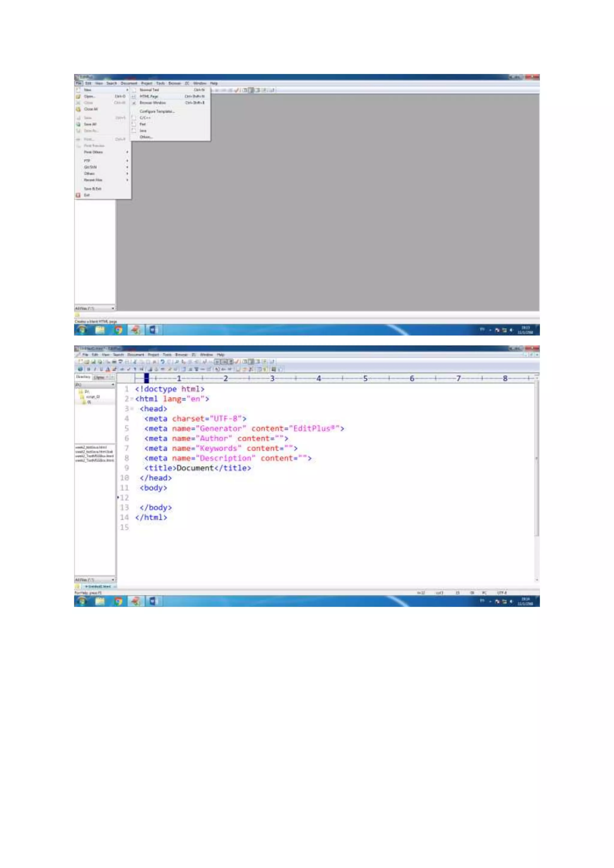Click Windows Start button on upper taskbar
This screenshot has height=868, width=614.
point(82,330)
